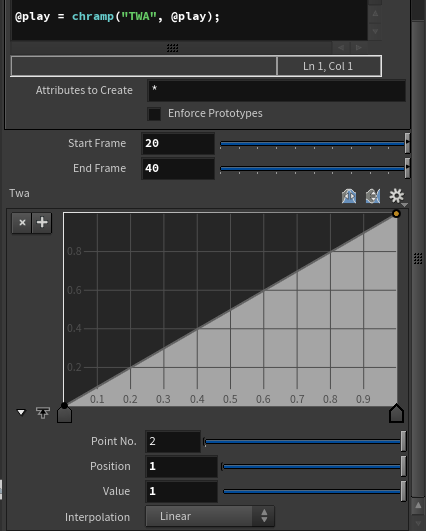Click the Start Frame value field
This screenshot has width=426, height=531.
[178, 144]
